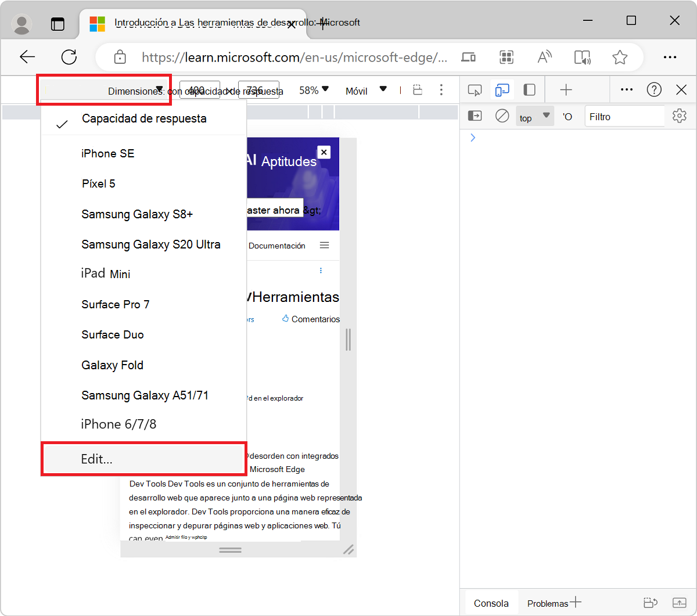Open the 58% zoom dropdown
Image resolution: width=697 pixels, height=616 pixels.
click(314, 90)
